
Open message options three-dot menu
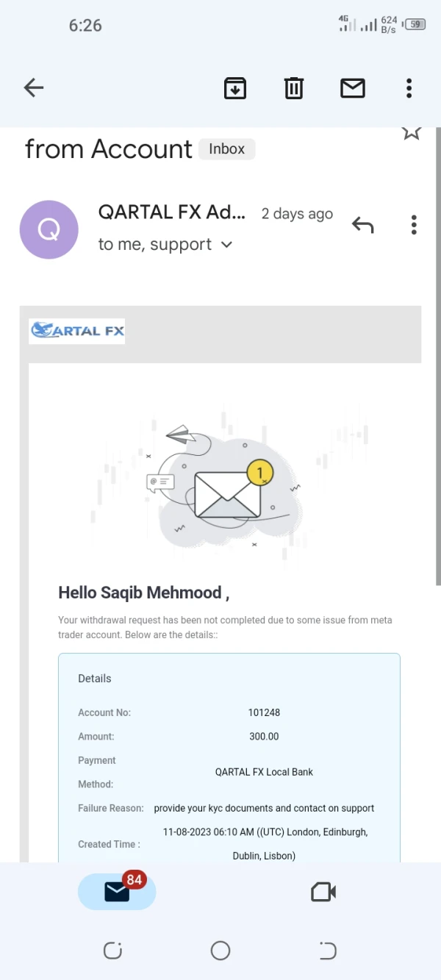[x=414, y=225]
